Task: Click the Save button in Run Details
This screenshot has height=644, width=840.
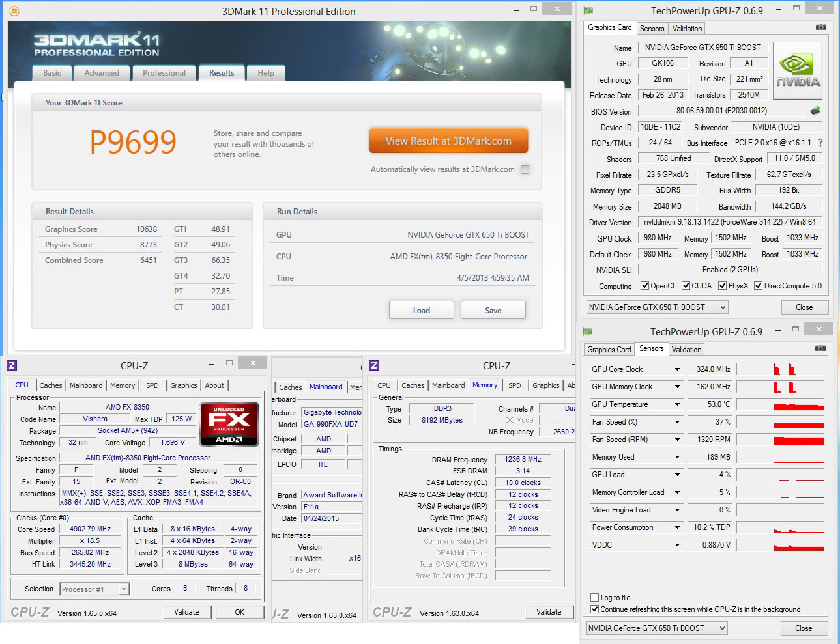Action: pyautogui.click(x=493, y=311)
